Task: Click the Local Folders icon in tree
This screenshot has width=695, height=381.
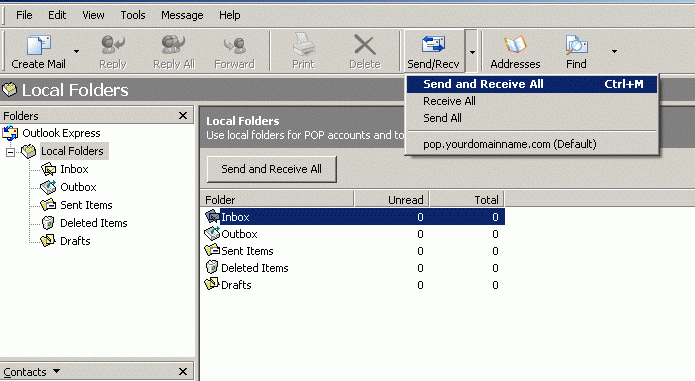Action: 29,151
